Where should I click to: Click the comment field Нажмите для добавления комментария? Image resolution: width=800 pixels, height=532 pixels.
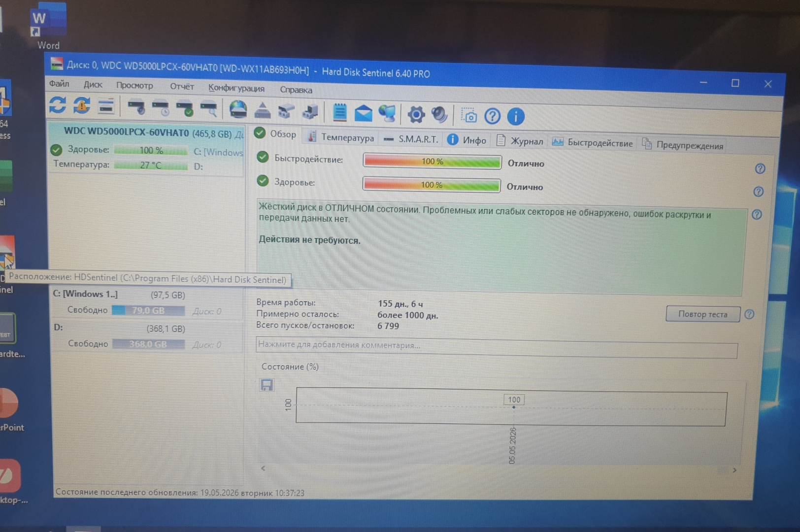[497, 347]
